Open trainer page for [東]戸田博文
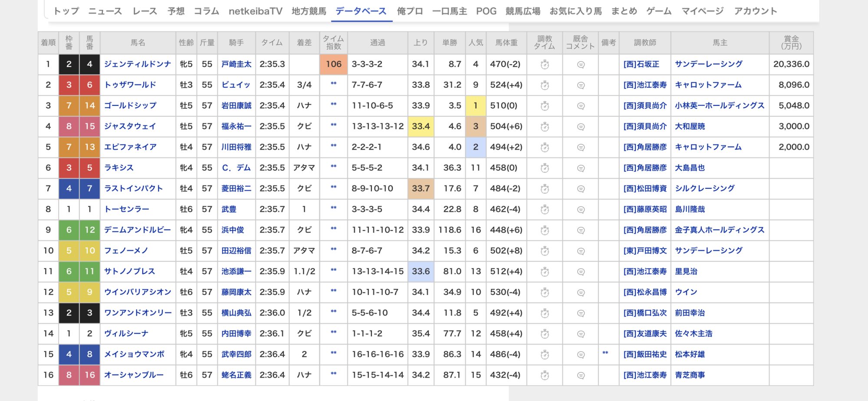Image resolution: width=868 pixels, height=401 pixels. [x=645, y=251]
